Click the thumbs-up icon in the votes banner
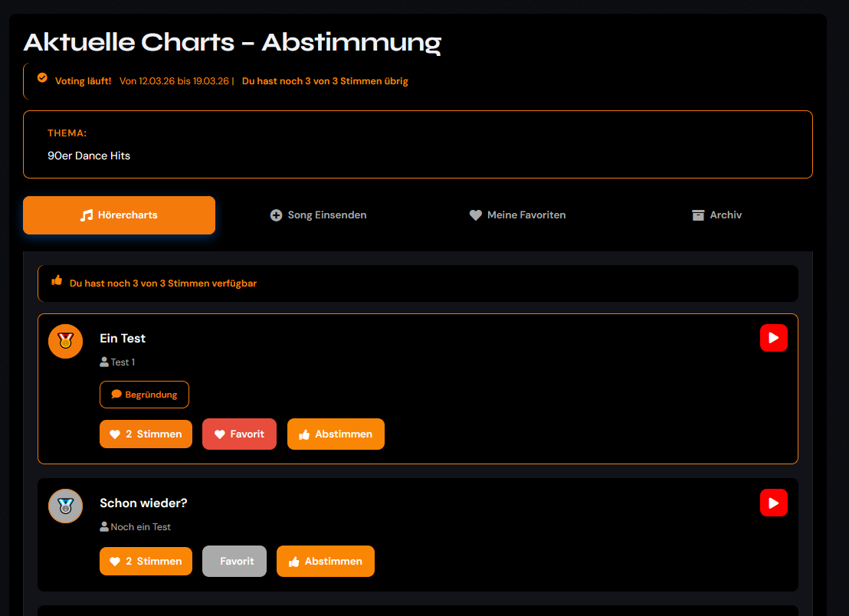 [x=57, y=280]
